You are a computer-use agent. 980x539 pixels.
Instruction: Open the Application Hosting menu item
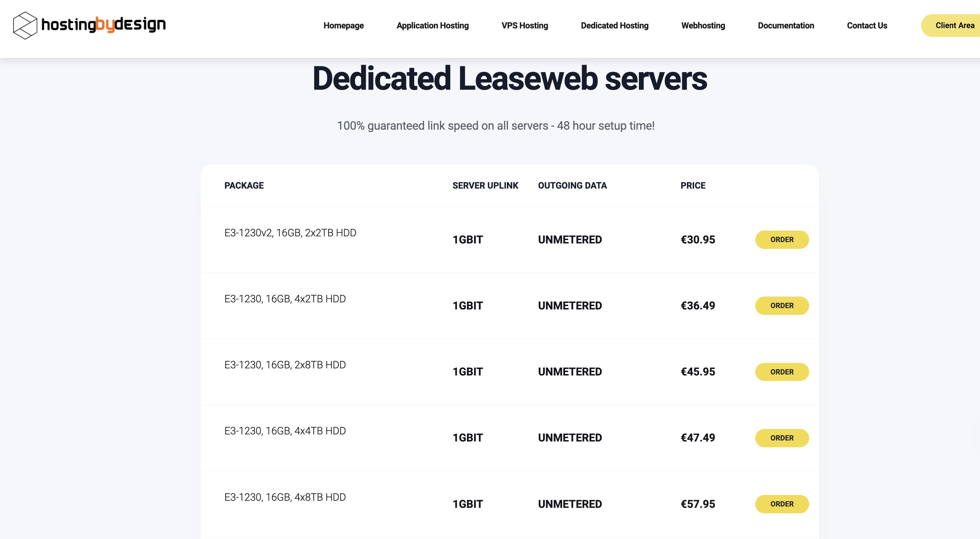(x=432, y=25)
